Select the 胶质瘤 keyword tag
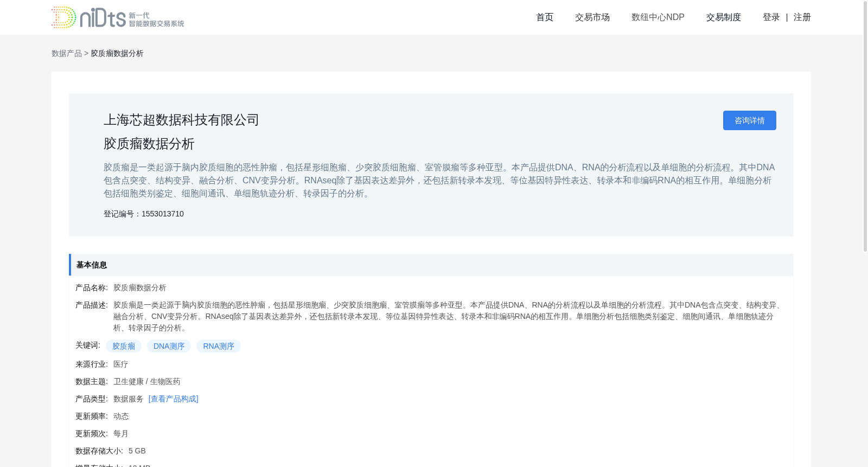The height and width of the screenshot is (467, 868). point(124,346)
